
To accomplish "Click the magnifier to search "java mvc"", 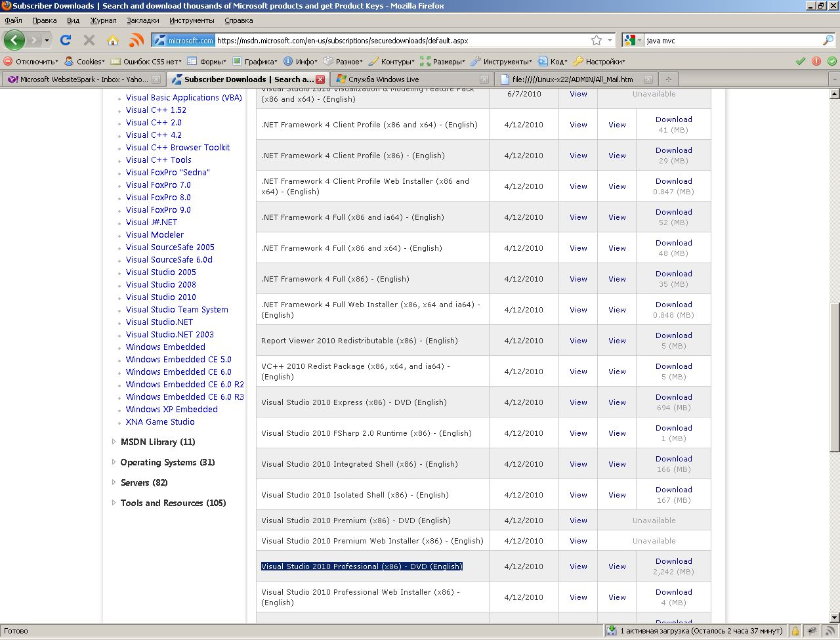I will pyautogui.click(x=828, y=40).
